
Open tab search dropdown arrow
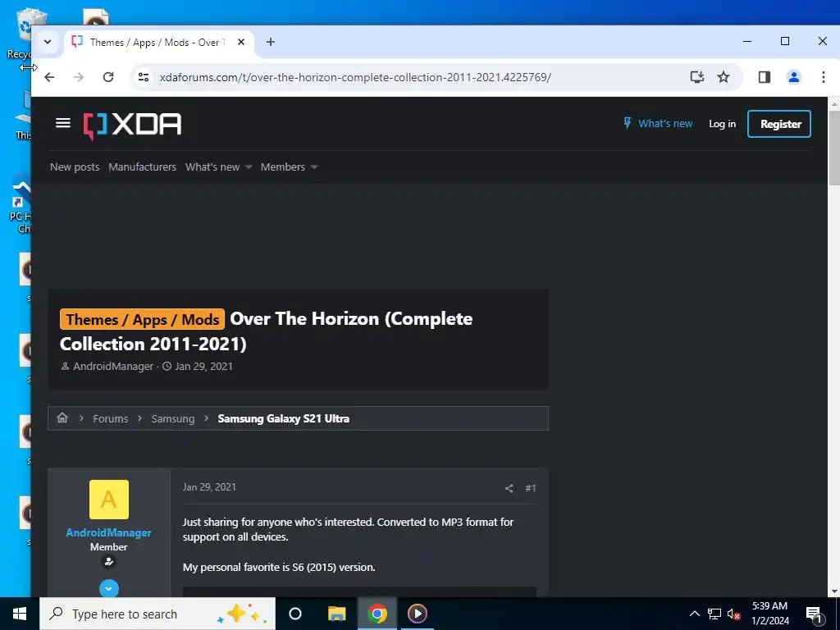(48, 42)
